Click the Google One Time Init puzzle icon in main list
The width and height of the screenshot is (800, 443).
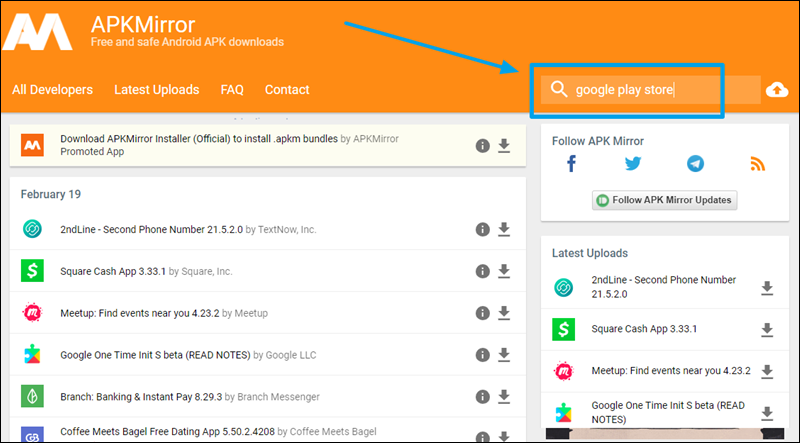pyautogui.click(x=32, y=355)
